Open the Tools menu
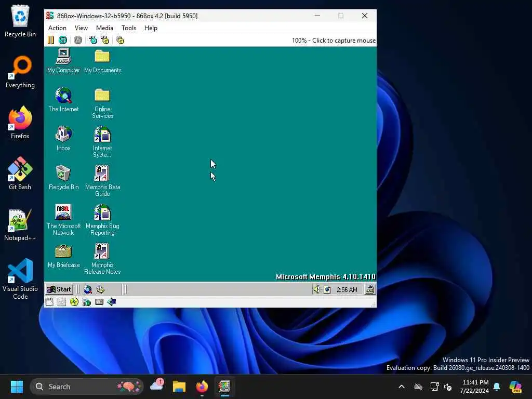The height and width of the screenshot is (399, 532). (x=129, y=28)
